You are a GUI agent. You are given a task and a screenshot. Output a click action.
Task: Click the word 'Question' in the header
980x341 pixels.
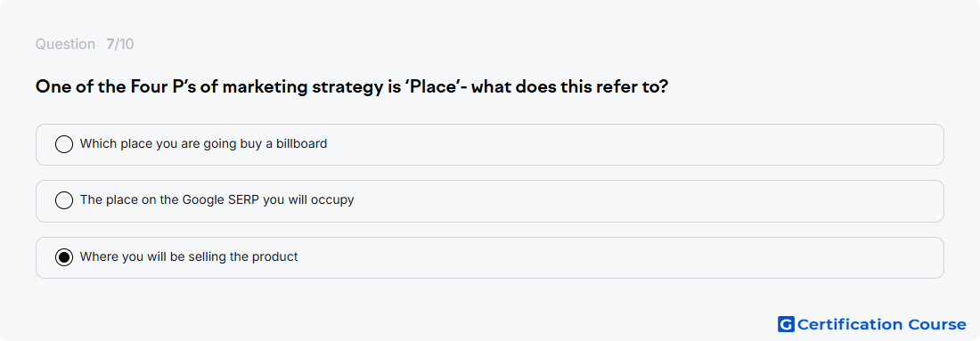click(65, 45)
